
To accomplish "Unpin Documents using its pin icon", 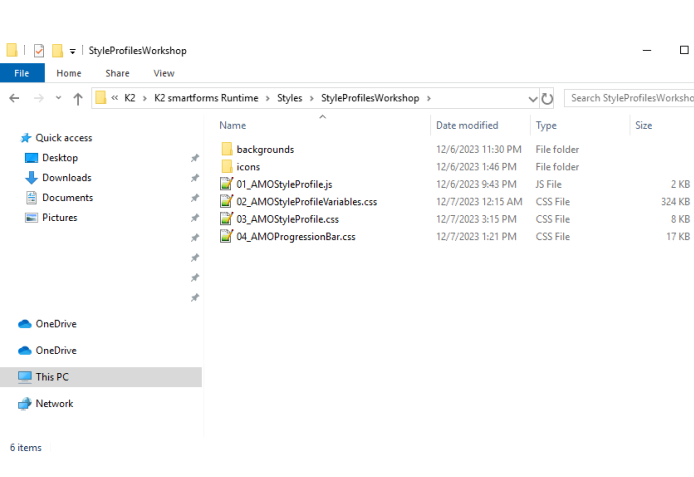I will click(195, 198).
